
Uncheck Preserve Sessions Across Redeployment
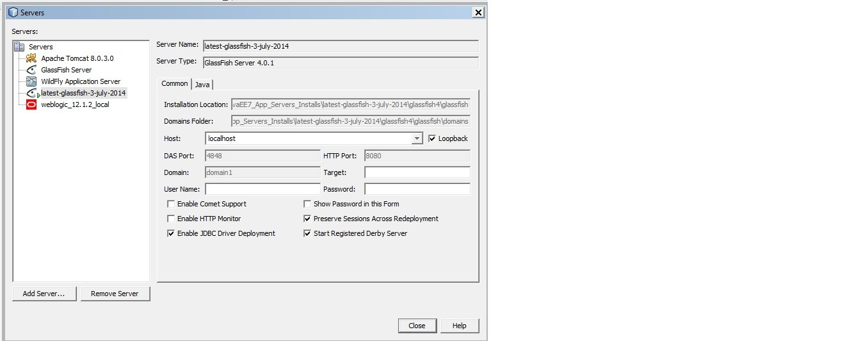(x=307, y=219)
